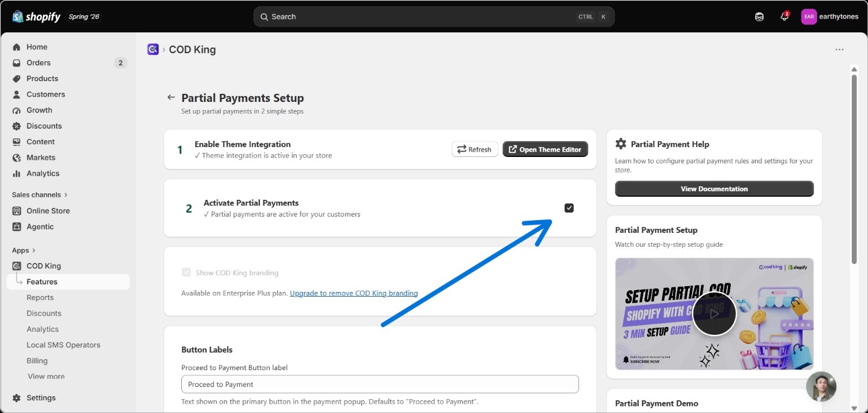Click the COD King icon in the sidebar
This screenshot has width=868, height=413.
(16, 266)
